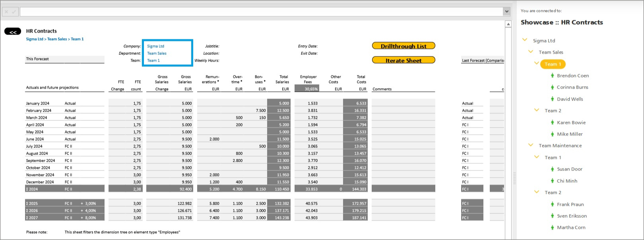644x240 pixels.
Task: Collapse Team Sales chevron in tree
Action: 531,51
